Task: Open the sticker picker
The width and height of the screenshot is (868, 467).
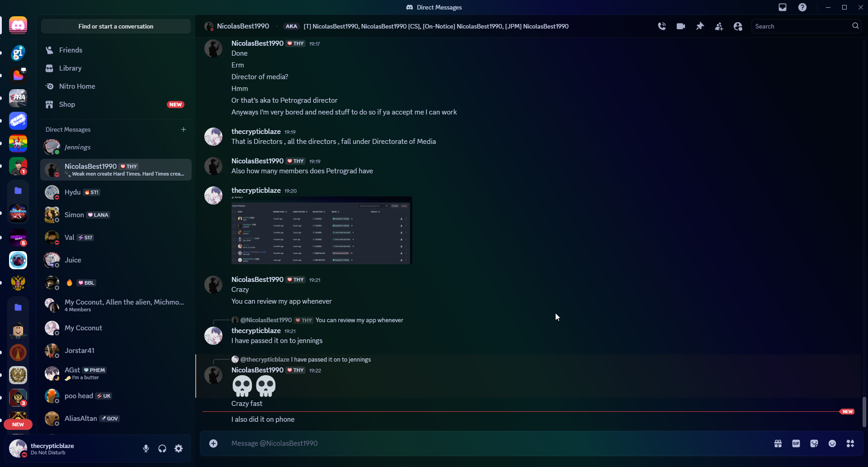Action: coord(814,443)
